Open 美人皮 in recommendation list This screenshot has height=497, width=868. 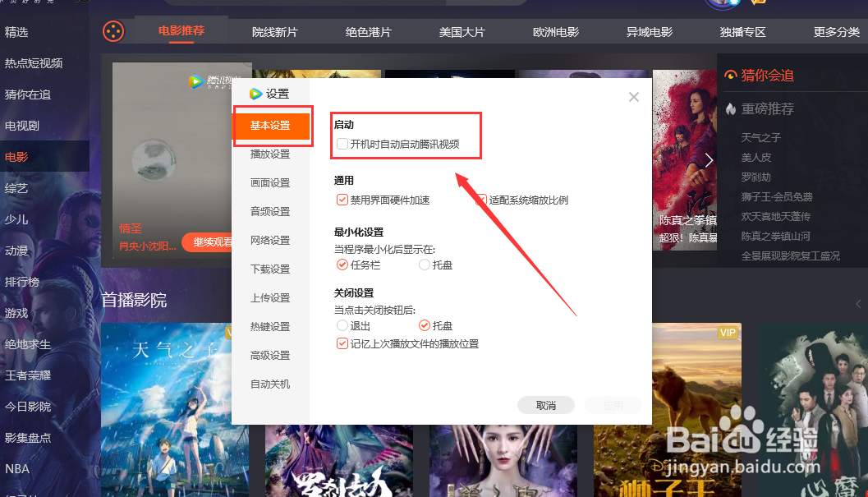(x=756, y=158)
